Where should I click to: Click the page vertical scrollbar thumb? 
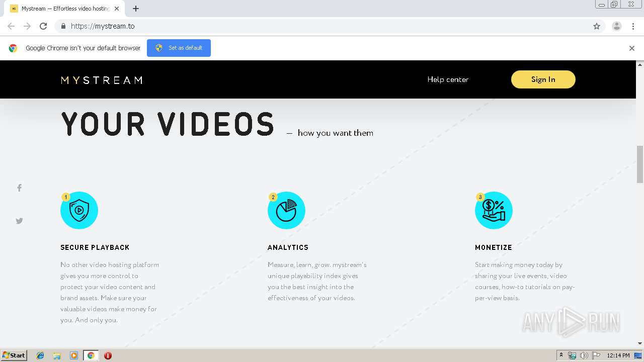tap(640, 164)
